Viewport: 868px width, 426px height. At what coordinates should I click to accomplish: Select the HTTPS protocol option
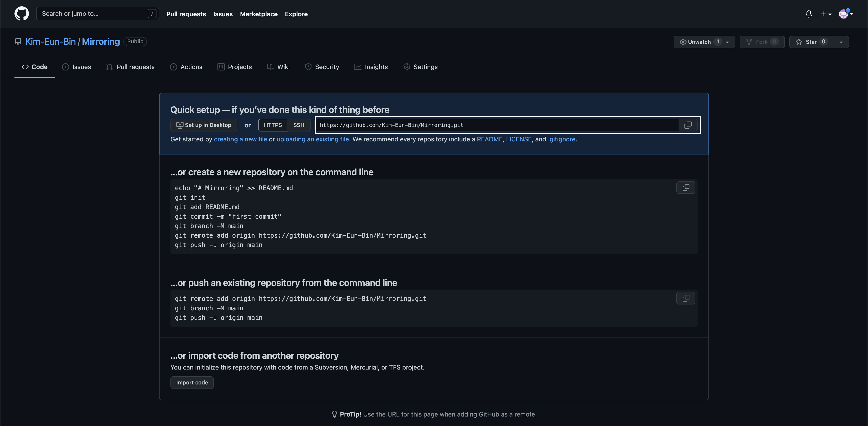click(x=273, y=125)
